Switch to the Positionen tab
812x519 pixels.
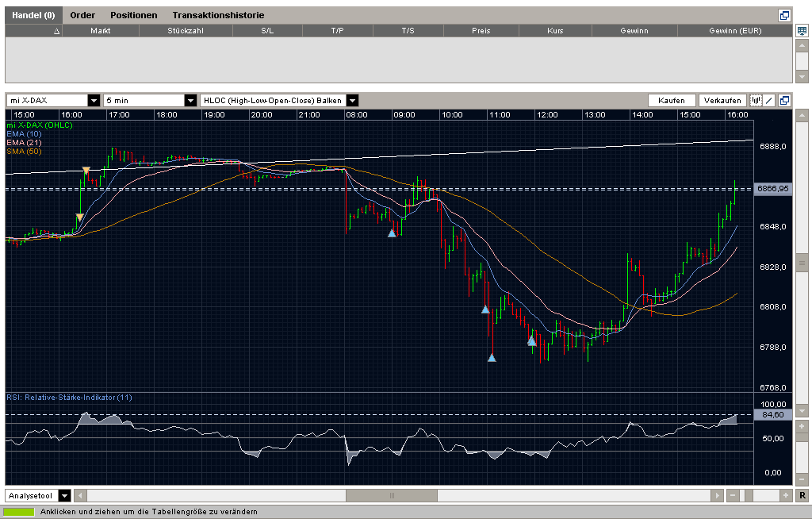[x=133, y=15]
